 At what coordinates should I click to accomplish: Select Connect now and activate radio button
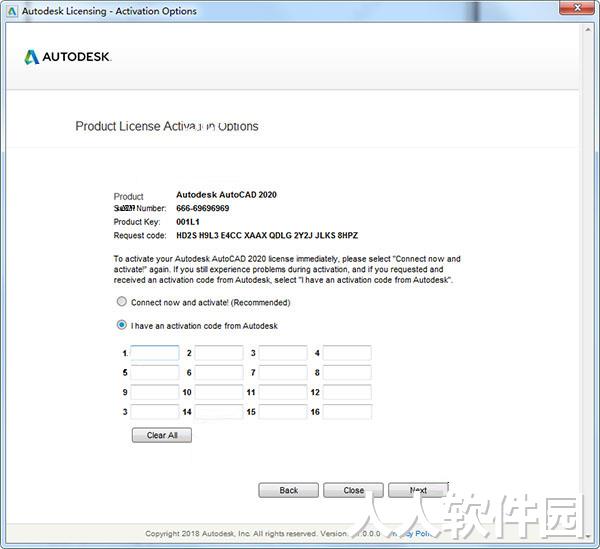[x=121, y=301]
